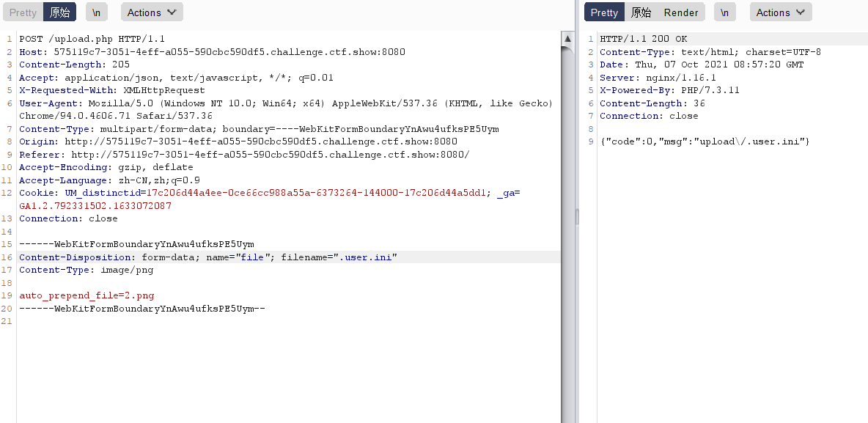Click Accept-Language header line
868x423 pixels.
click(110, 180)
